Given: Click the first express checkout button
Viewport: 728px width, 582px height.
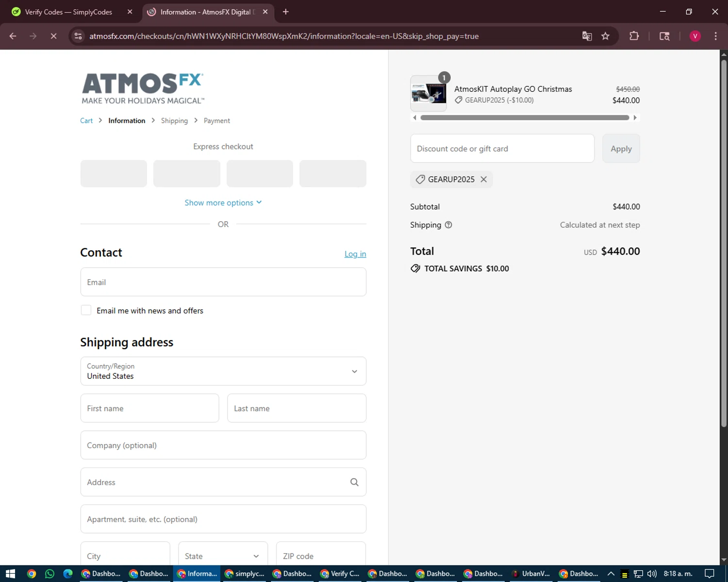Looking at the screenshot, I should (x=114, y=174).
